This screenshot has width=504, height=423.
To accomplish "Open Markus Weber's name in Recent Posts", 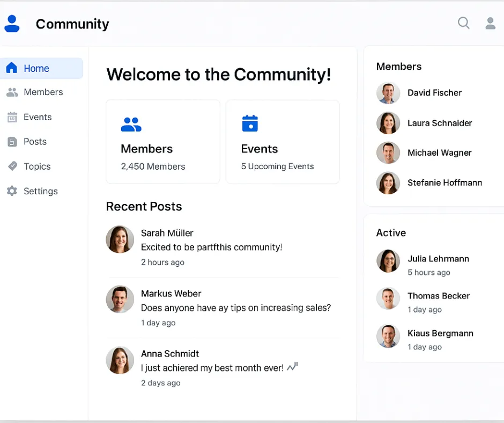I will pyautogui.click(x=171, y=294).
